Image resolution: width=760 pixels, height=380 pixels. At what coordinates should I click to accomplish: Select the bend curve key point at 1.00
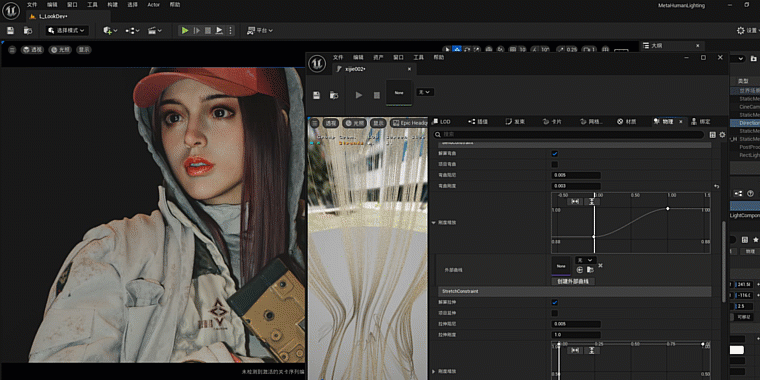(668, 208)
